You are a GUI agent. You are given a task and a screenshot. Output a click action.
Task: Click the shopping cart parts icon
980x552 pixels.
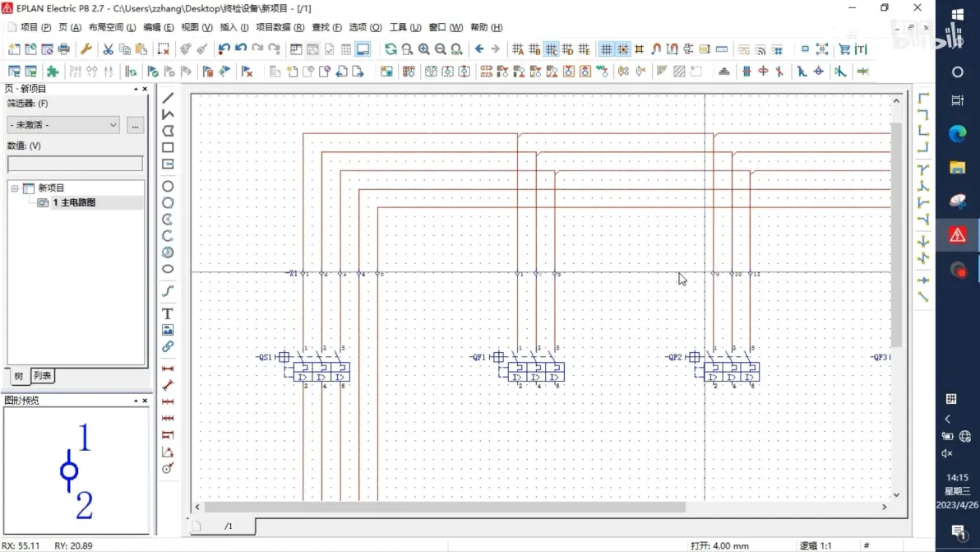click(x=844, y=49)
